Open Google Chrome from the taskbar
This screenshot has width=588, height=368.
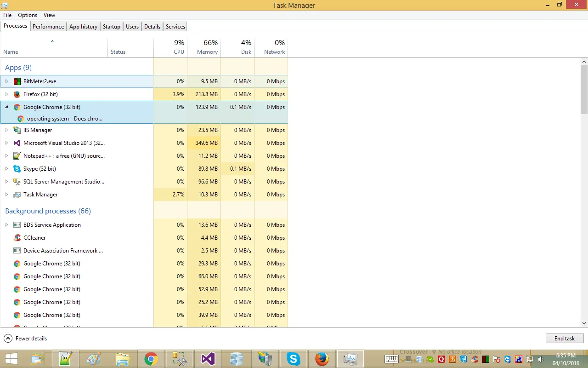(151, 359)
